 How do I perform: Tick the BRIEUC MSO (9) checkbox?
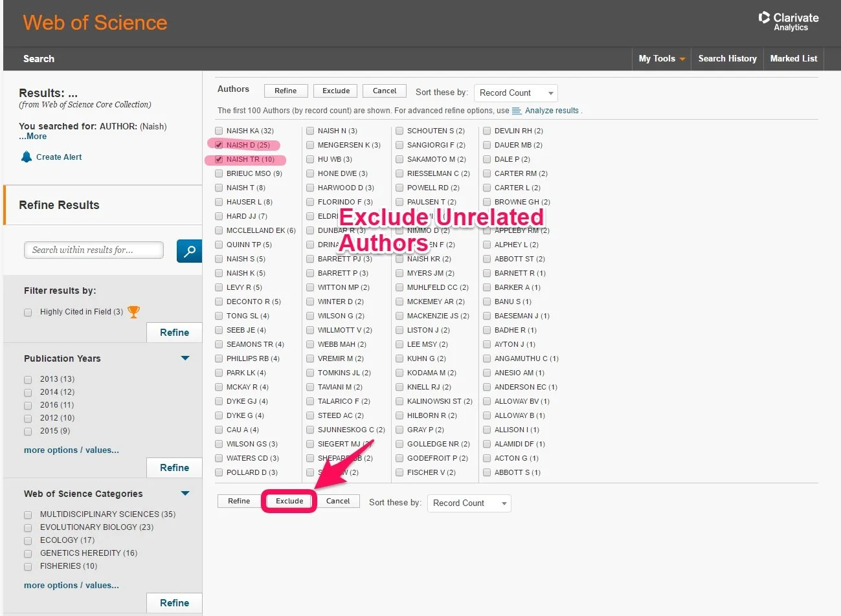[219, 173]
